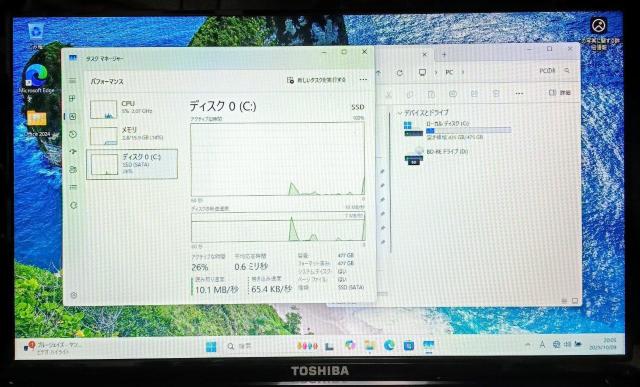Screen dimensions: 640x387
Task: Click Share icon in Explorer toolbar
Action: pyautogui.click(x=474, y=94)
